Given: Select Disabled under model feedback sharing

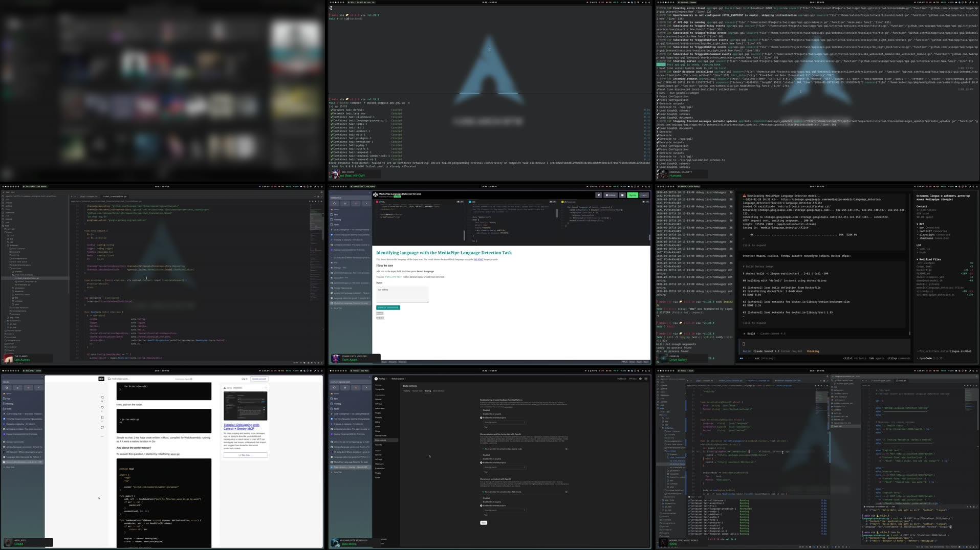Looking at the screenshot, I should 482,410.
